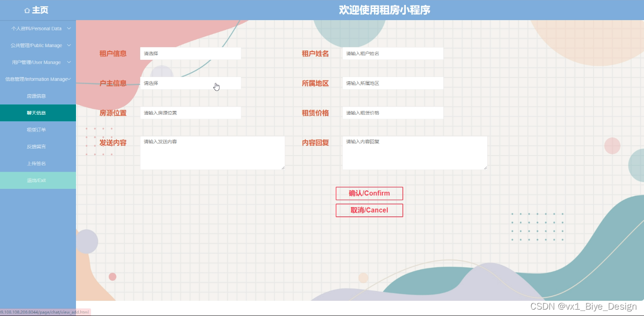The width and height of the screenshot is (644, 316).
Task: Click the 所属地区 input field
Action: [x=392, y=83]
